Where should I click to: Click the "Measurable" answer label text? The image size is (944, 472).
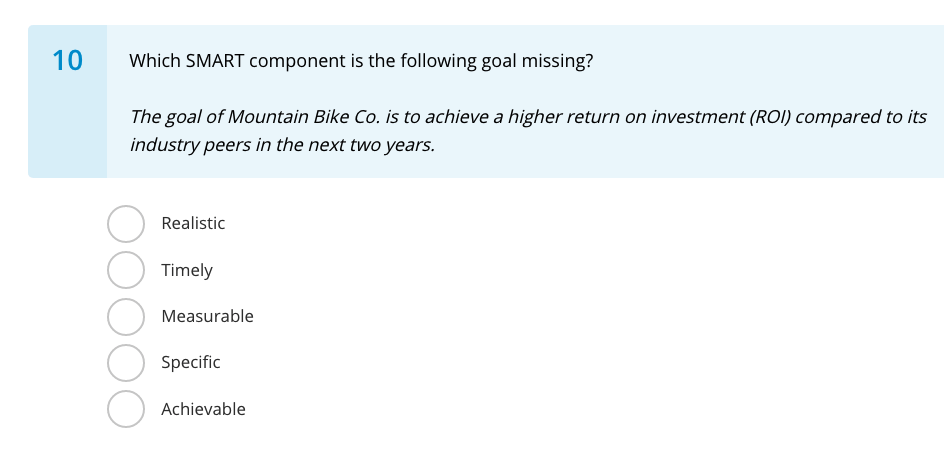(207, 316)
